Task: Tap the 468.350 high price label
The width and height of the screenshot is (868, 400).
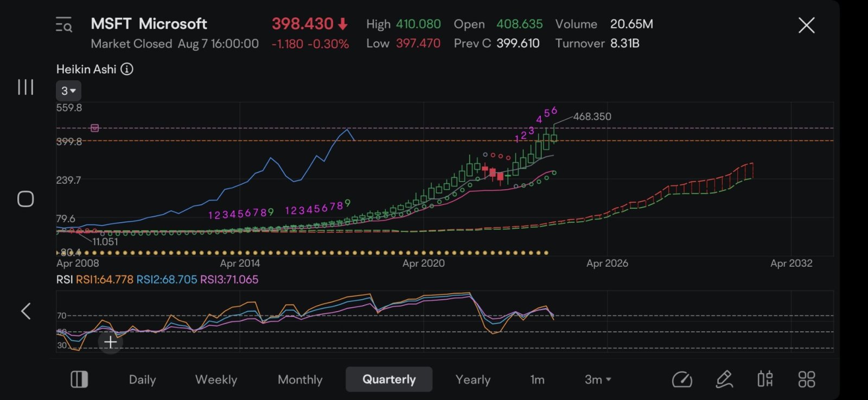Action: click(592, 117)
